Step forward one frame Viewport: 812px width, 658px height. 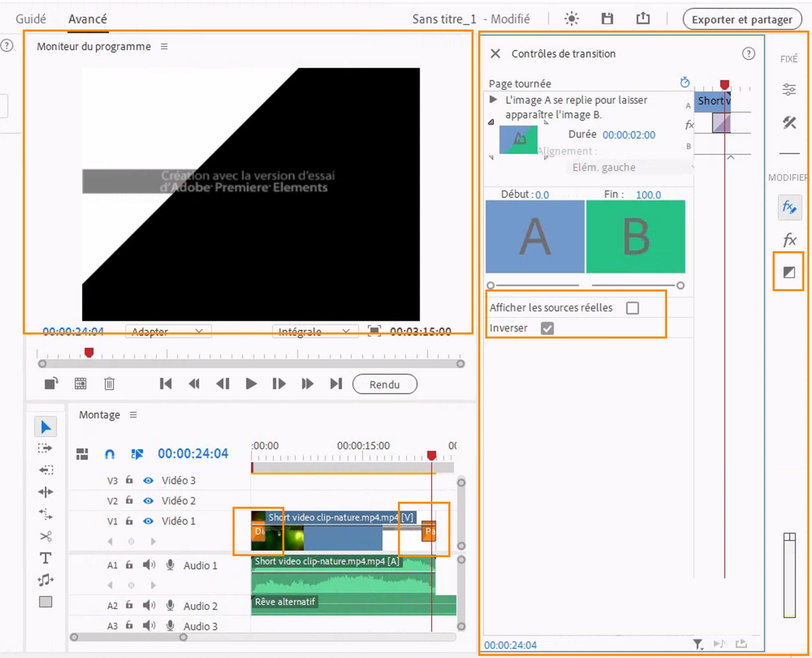(279, 384)
